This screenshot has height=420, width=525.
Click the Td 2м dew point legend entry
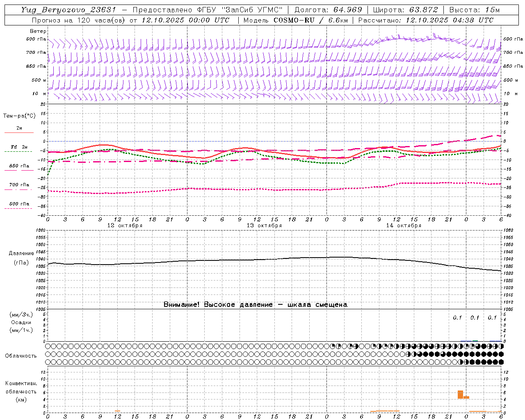point(19,147)
